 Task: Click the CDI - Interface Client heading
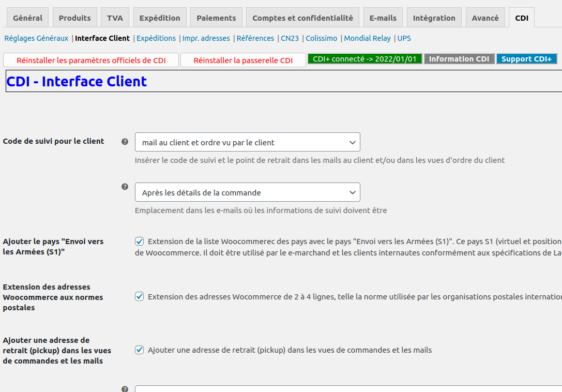[x=77, y=81]
